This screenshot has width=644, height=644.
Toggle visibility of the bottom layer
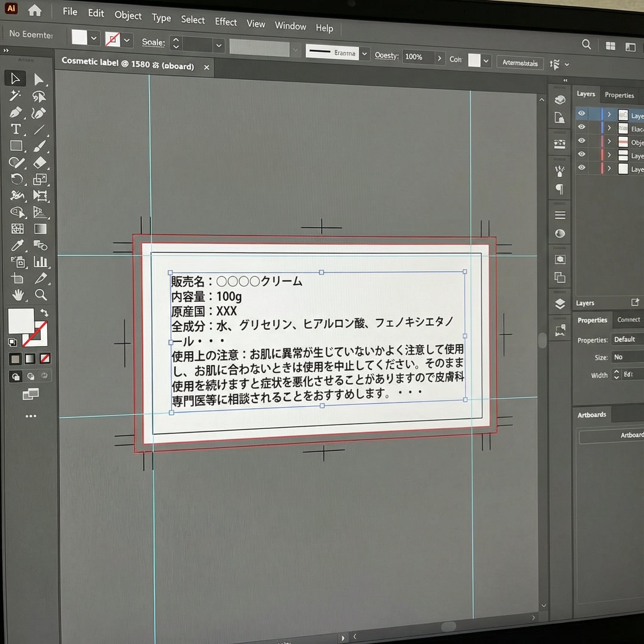point(582,168)
